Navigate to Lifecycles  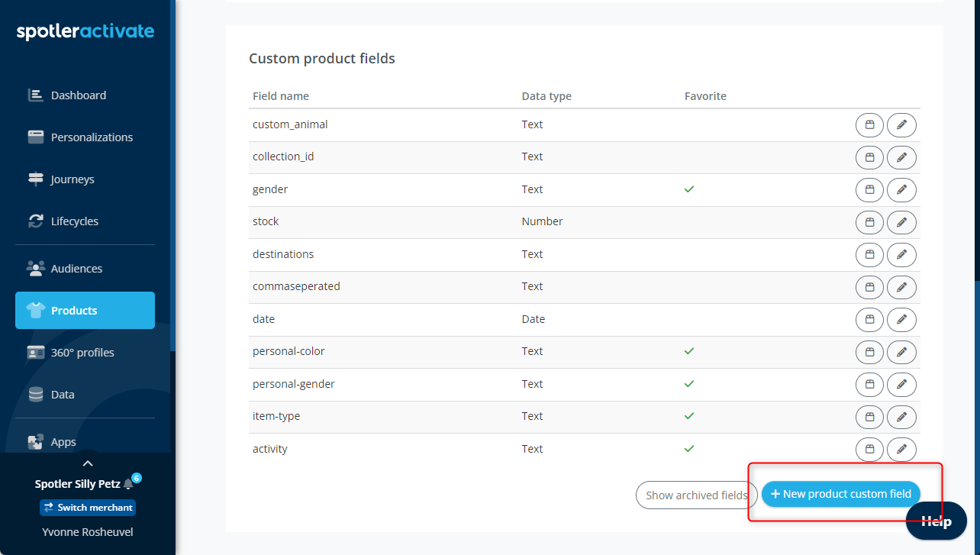tap(85, 221)
